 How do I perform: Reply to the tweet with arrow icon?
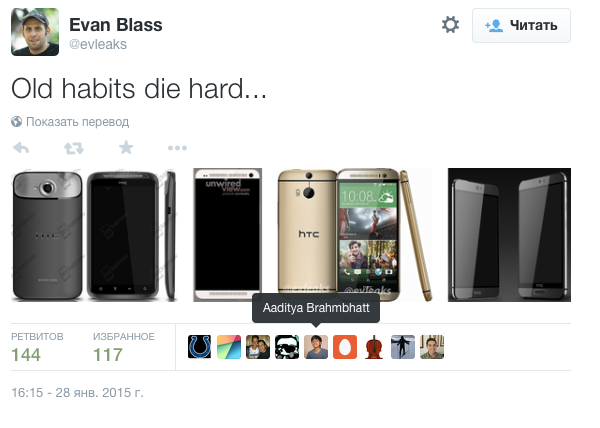pyautogui.click(x=21, y=148)
